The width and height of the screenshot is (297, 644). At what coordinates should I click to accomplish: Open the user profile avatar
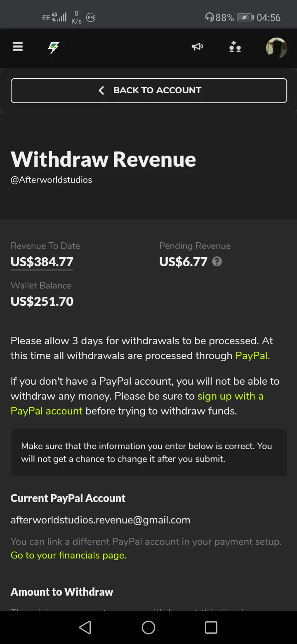click(x=276, y=48)
